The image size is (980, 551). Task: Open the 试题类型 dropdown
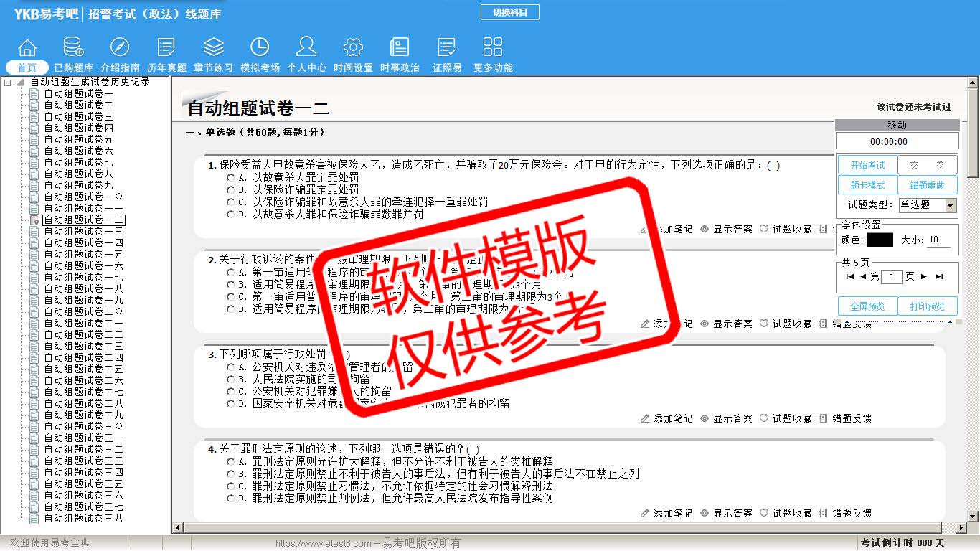coord(950,205)
